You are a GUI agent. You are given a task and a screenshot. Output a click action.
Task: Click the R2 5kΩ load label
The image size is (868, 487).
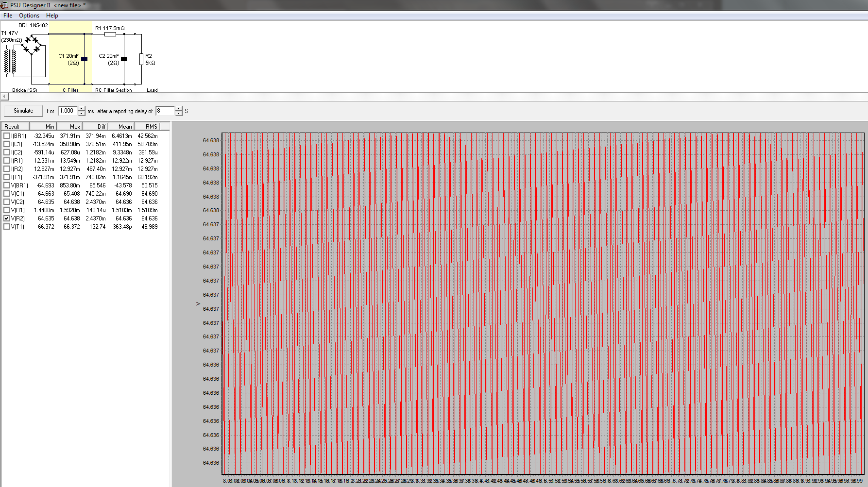click(150, 59)
